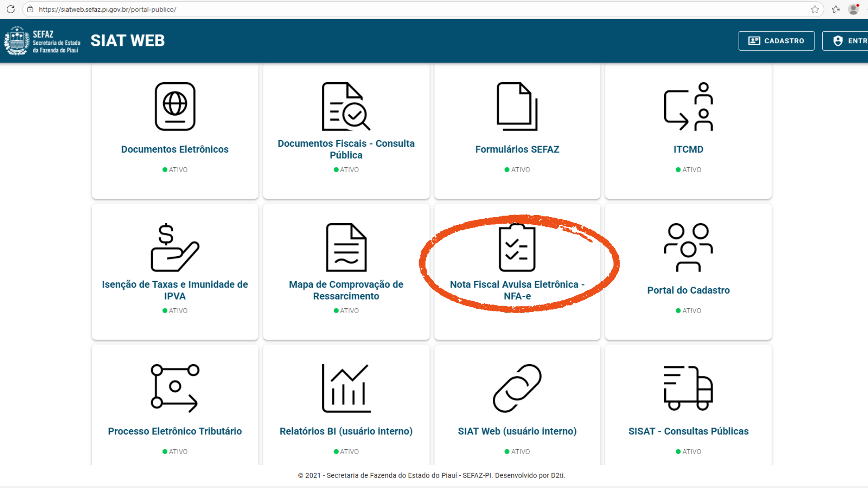Click the Nota Fiscal Avulsa checklist icon
The height and width of the screenshot is (488, 868).
(x=517, y=248)
